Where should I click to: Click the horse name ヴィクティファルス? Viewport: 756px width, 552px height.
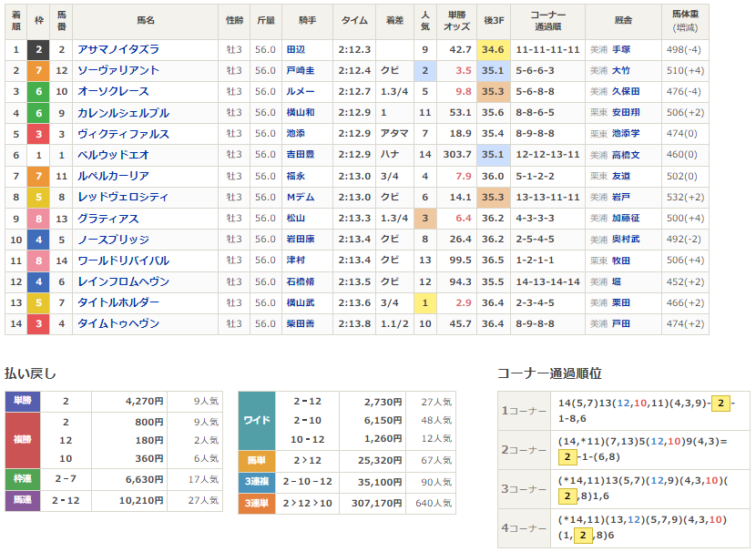click(124, 134)
